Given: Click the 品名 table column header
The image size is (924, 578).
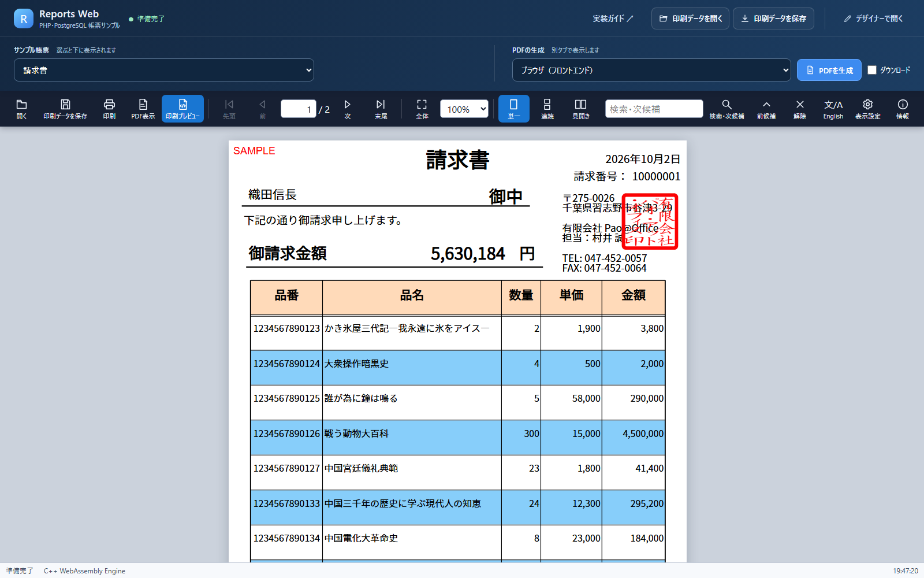Looking at the screenshot, I should 412,295.
